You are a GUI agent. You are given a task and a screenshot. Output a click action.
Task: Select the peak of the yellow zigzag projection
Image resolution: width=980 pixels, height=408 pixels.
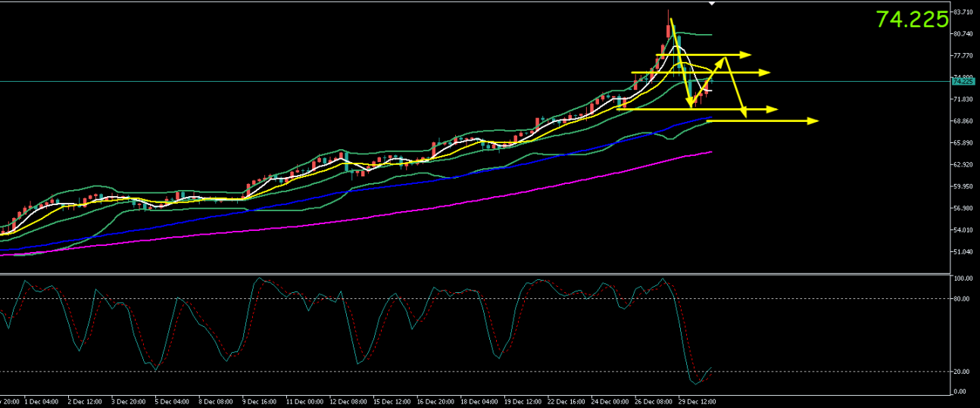coord(726,58)
